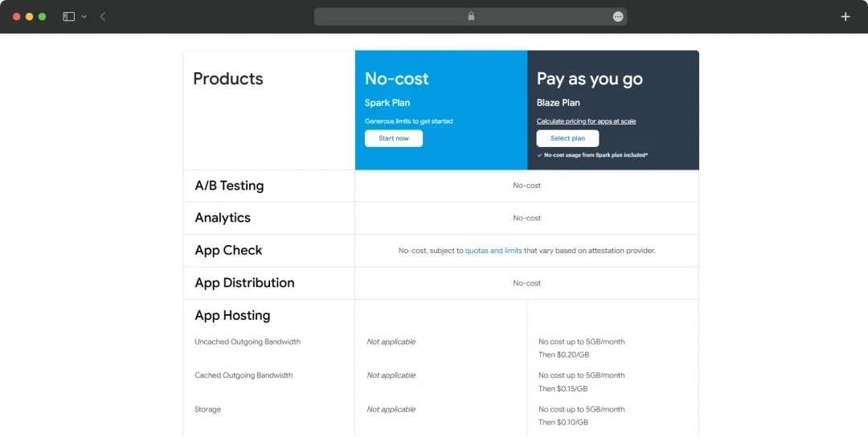Screen dimensions: 868x442
Task: Click the Analytics product row
Action: (x=441, y=218)
